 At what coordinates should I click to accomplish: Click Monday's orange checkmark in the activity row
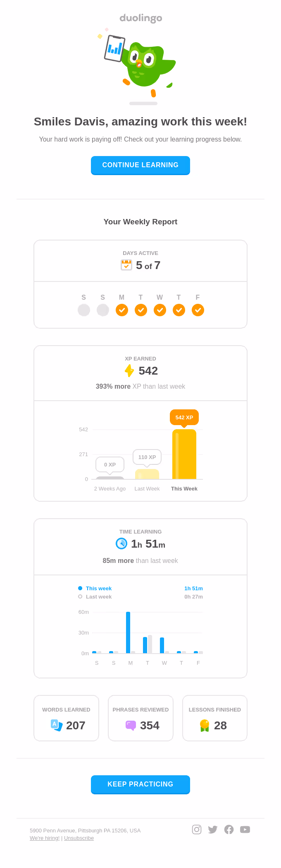[x=122, y=310]
